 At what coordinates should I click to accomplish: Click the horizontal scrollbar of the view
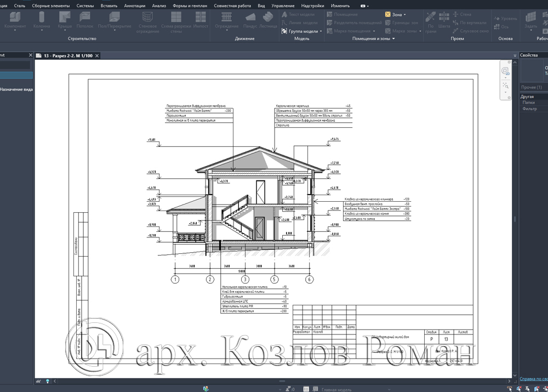(282, 381)
